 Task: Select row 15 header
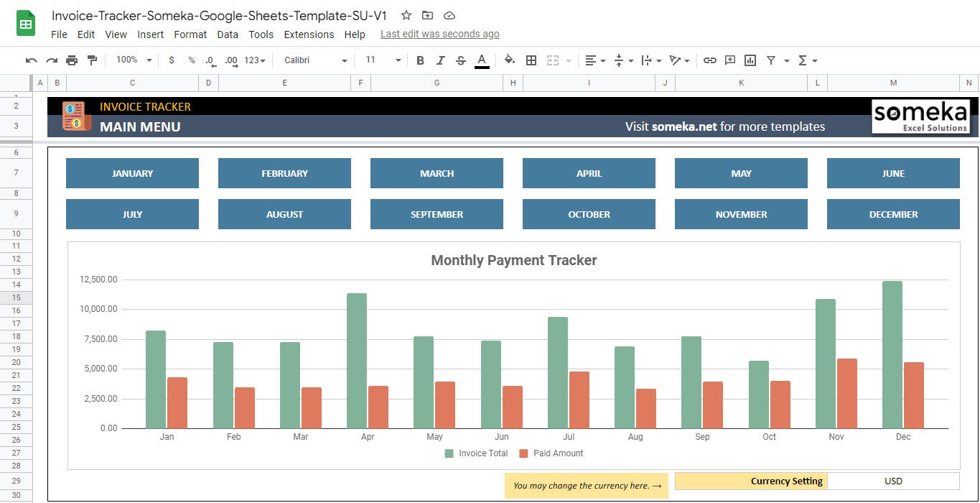[16, 297]
